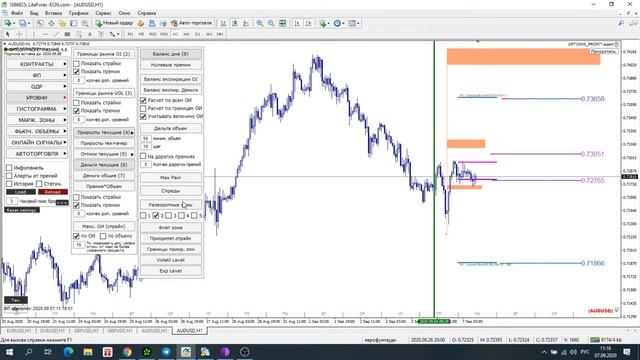Select the Trendline drawing tool

pos(56,34)
